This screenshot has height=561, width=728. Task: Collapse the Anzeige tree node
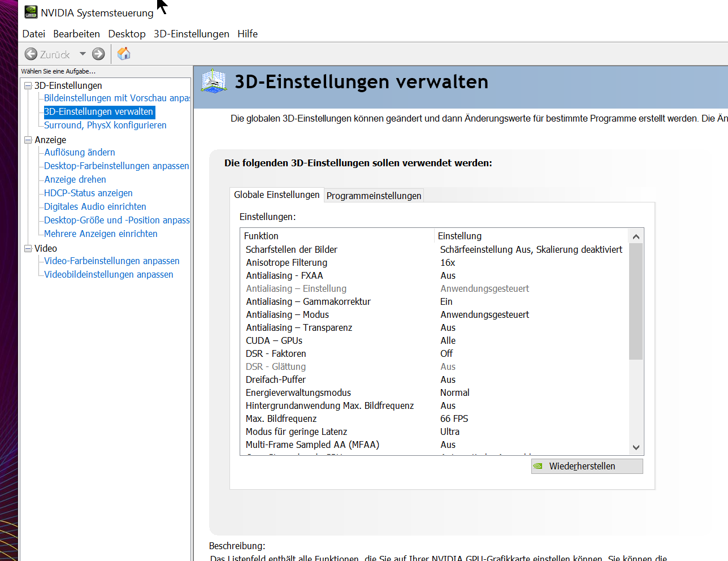pos(28,140)
